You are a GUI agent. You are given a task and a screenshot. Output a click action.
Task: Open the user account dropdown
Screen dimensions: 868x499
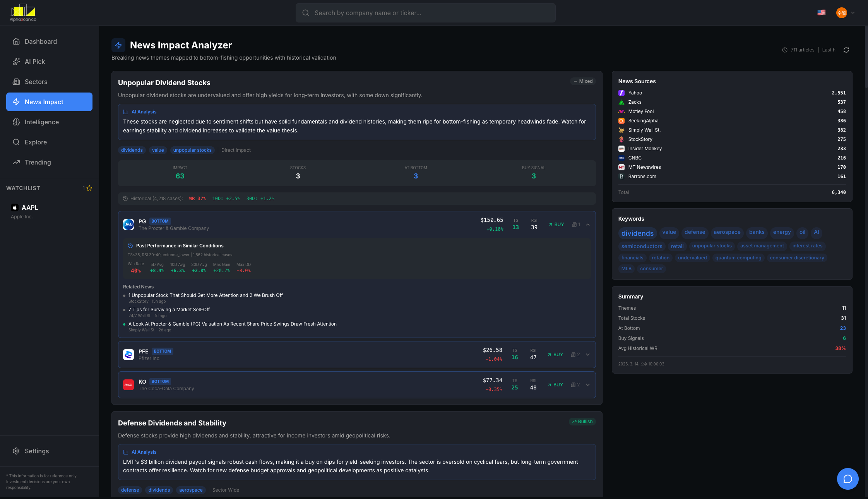pos(846,12)
